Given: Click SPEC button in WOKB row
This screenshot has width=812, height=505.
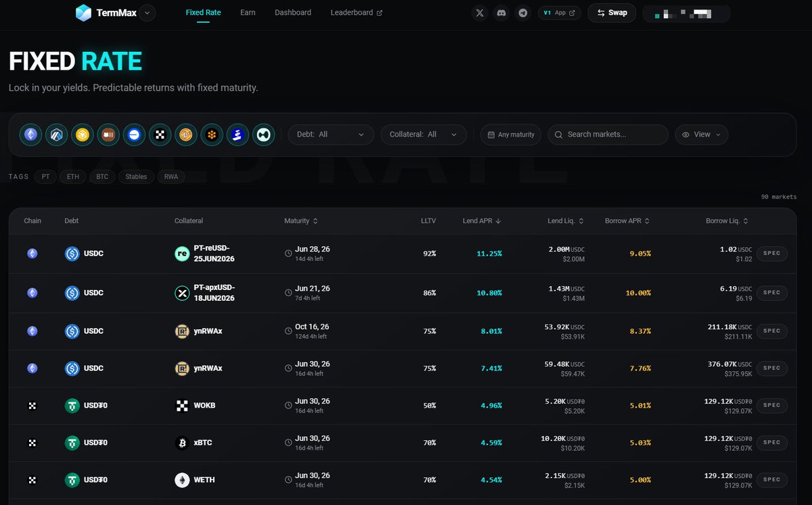Looking at the screenshot, I should (771, 406).
